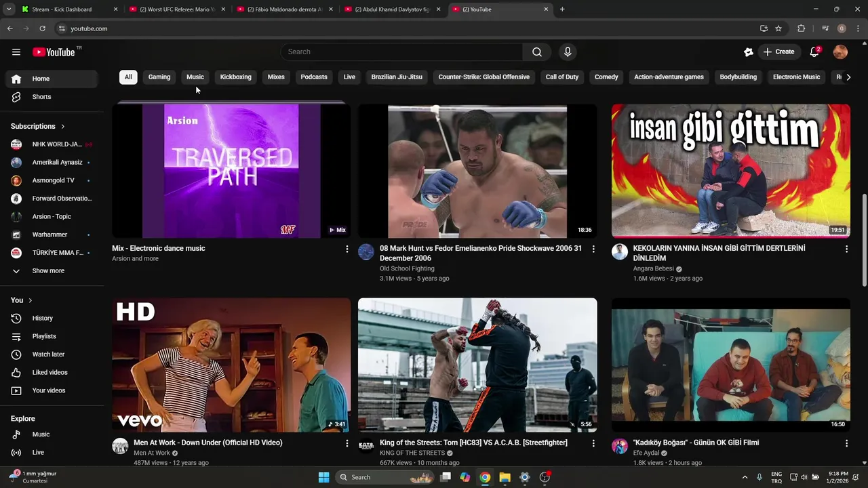Open KING OF THE STREETS channel link

pos(412,453)
